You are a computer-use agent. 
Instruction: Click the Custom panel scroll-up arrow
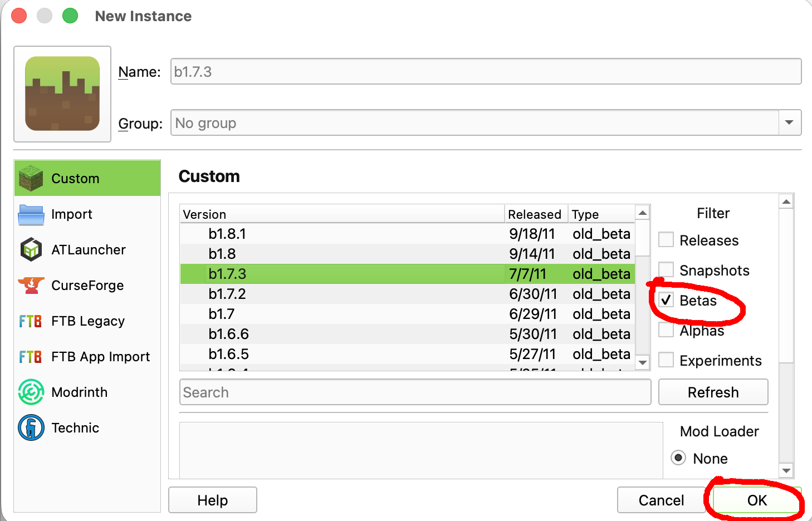click(x=786, y=201)
